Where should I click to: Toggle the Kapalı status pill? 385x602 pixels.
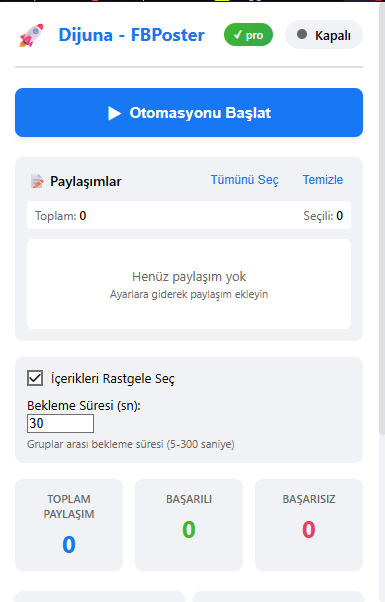tap(324, 35)
